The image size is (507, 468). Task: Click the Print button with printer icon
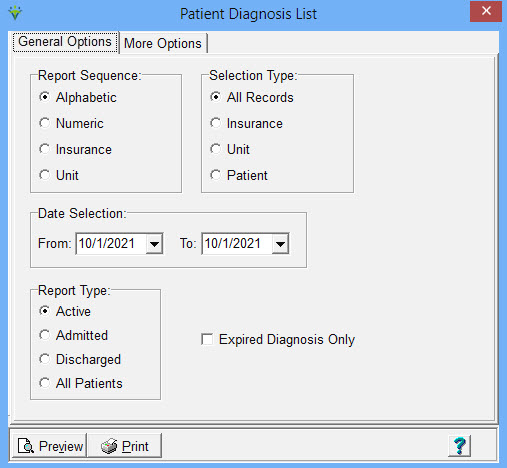pos(124,446)
